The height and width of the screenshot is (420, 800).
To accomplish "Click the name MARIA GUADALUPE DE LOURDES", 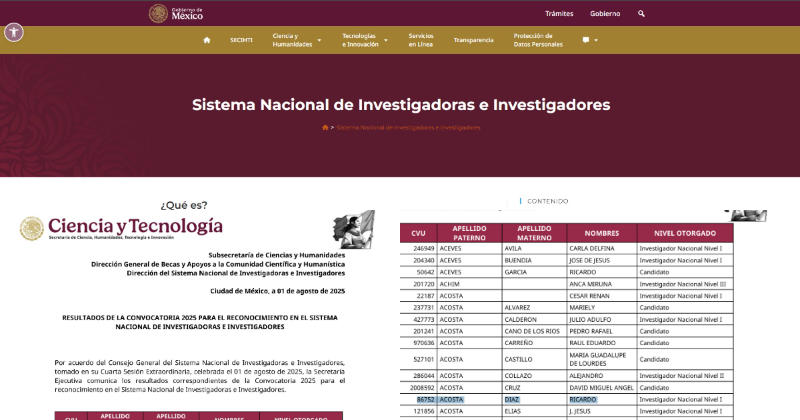I will 597,359.
